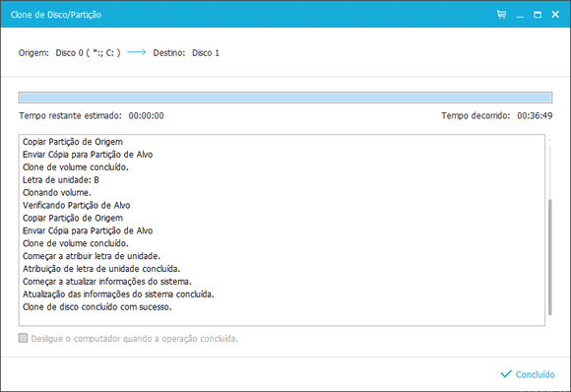The image size is (571, 392).
Task: Select log line 'Letra de unidade: B'
Action: [x=61, y=180]
